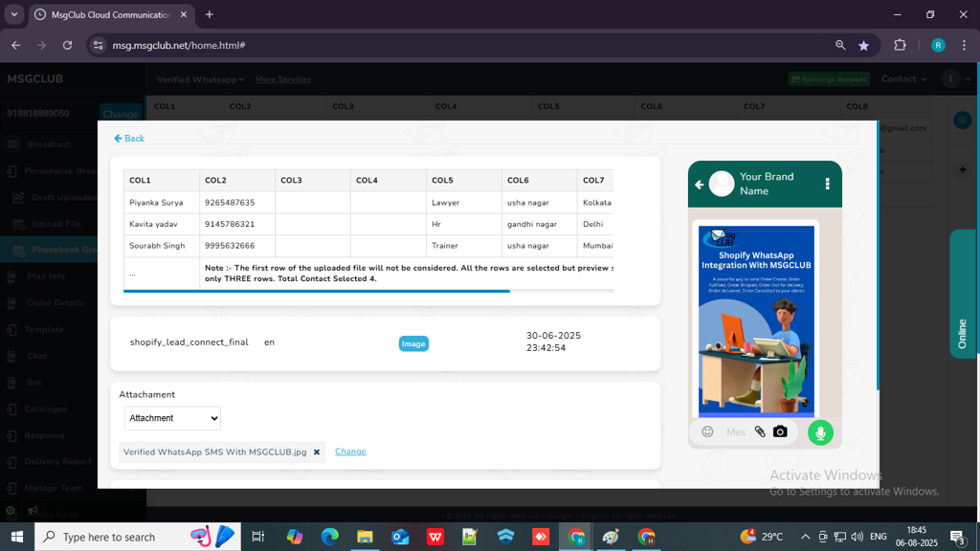Click the message input field in the preview
Image resolution: width=980 pixels, height=551 pixels.
tap(736, 431)
